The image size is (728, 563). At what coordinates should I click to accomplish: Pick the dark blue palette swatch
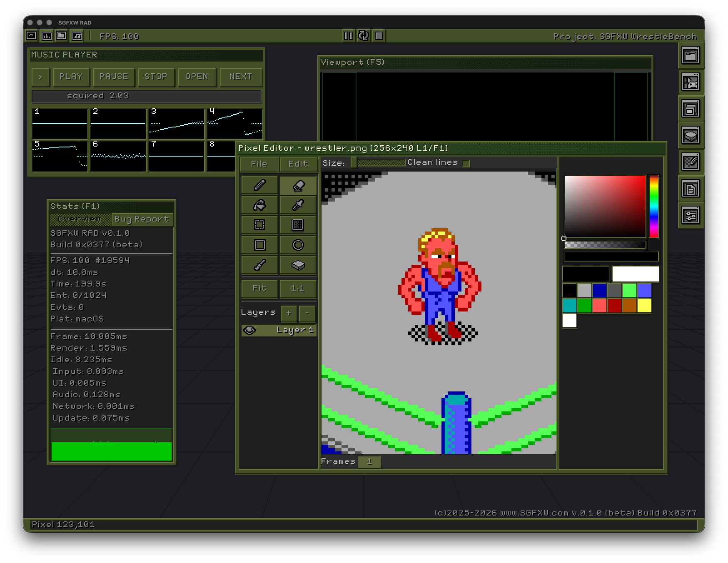(600, 291)
